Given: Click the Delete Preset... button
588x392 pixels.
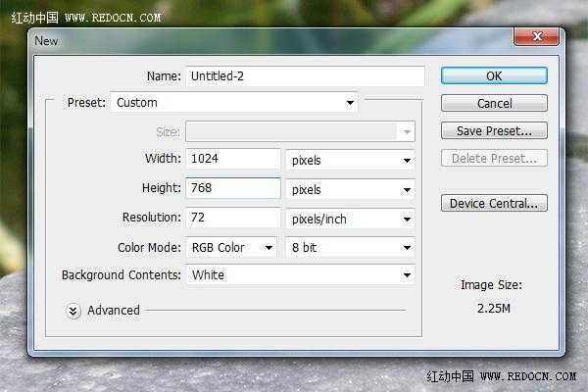Looking at the screenshot, I should point(494,158).
